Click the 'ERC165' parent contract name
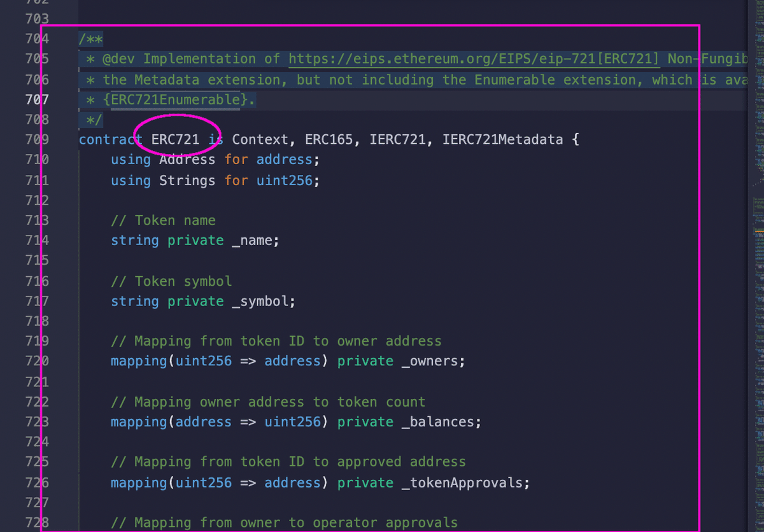Screen dimensions: 764x532 point(329,139)
